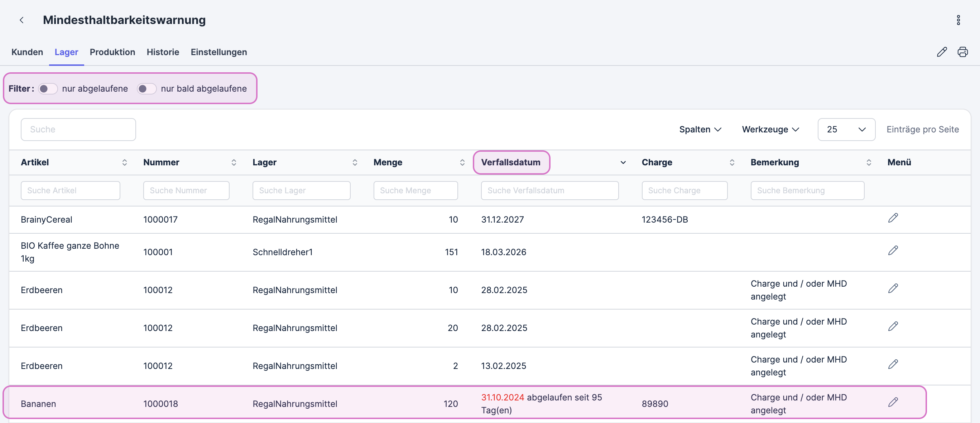Open the 25 entries per page selector
Image resolution: width=980 pixels, height=423 pixels.
click(x=846, y=130)
